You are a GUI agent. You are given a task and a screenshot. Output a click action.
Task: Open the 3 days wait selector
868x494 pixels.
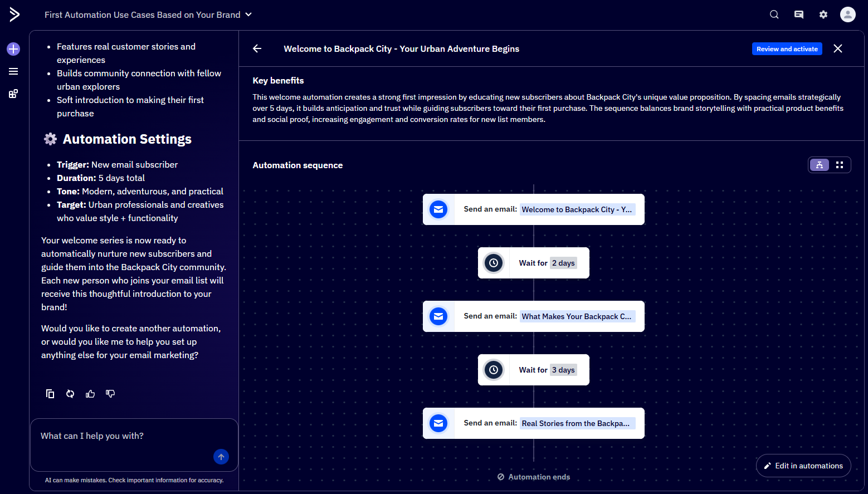click(x=563, y=369)
